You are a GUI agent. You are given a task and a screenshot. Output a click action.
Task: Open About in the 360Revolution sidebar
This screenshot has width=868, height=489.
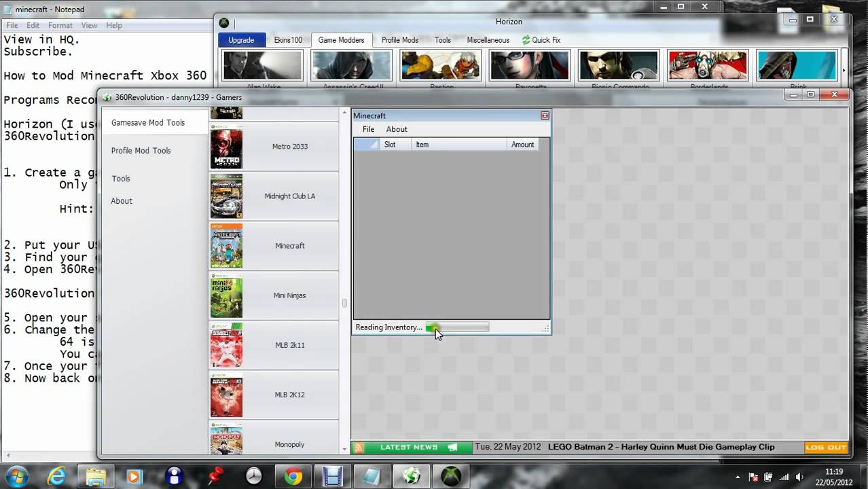pos(122,201)
